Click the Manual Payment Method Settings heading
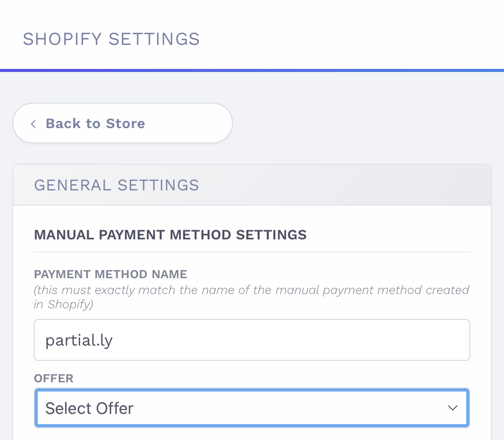This screenshot has height=440, width=504. click(x=170, y=235)
